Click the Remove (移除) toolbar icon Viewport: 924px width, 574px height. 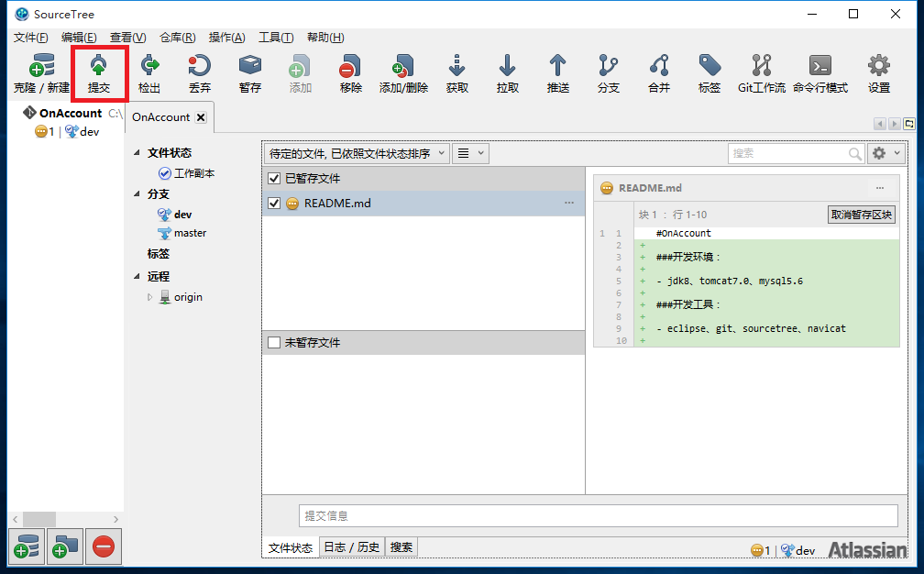pyautogui.click(x=350, y=73)
